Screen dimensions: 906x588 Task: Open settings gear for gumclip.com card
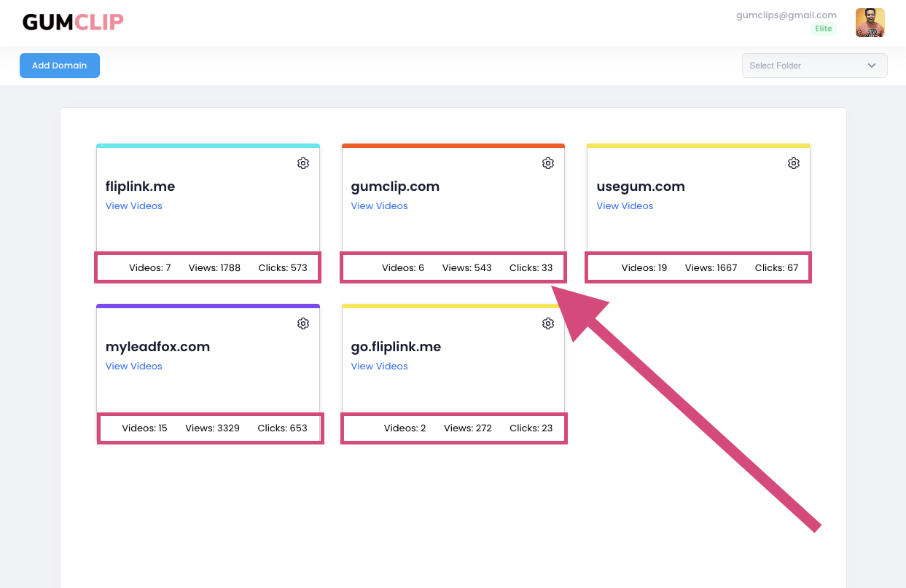click(548, 163)
